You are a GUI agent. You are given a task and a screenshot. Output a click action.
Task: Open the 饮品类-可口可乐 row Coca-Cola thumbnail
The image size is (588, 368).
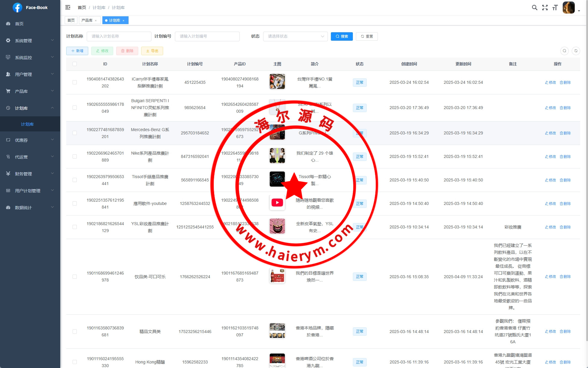tap(277, 276)
